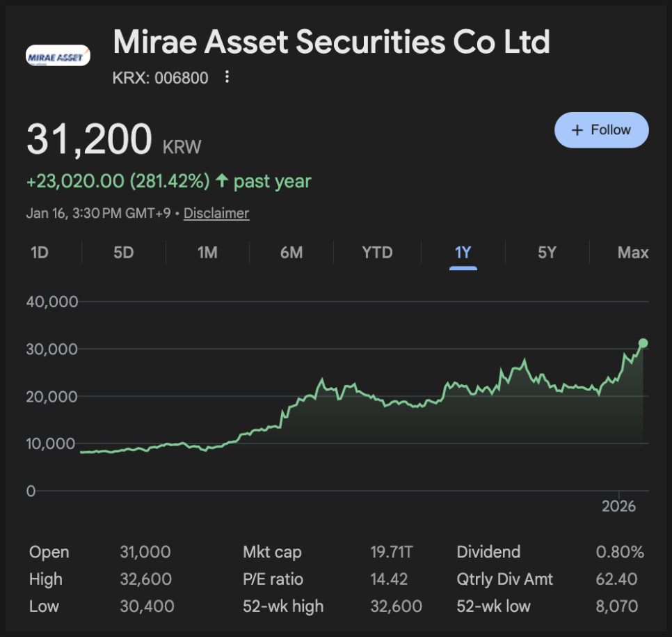Click the company name heading
672x637 pixels.
click(331, 42)
